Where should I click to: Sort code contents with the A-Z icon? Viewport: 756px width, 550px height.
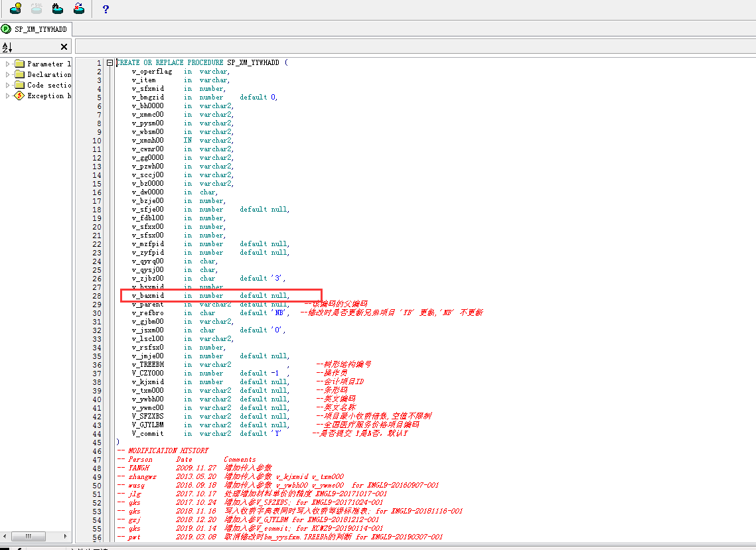point(7,47)
